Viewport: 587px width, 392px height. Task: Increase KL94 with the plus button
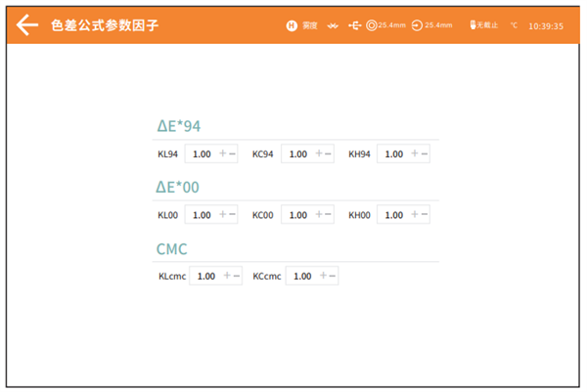point(223,154)
